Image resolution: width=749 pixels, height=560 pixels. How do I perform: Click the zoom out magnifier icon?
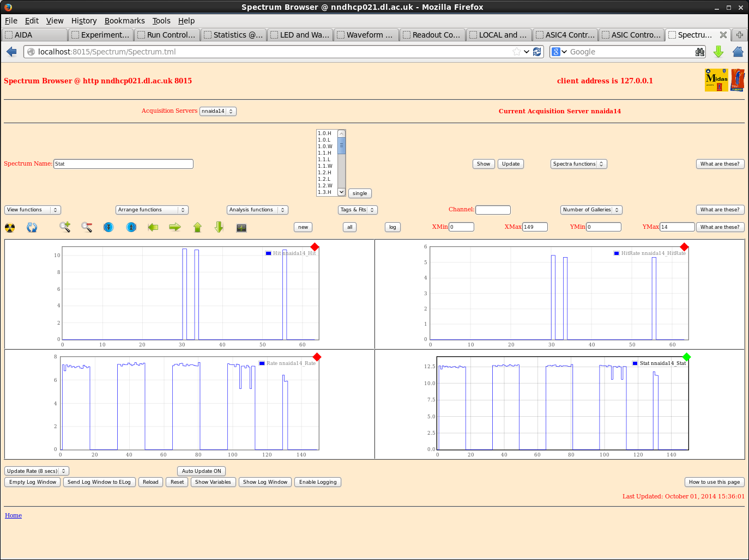(x=87, y=227)
